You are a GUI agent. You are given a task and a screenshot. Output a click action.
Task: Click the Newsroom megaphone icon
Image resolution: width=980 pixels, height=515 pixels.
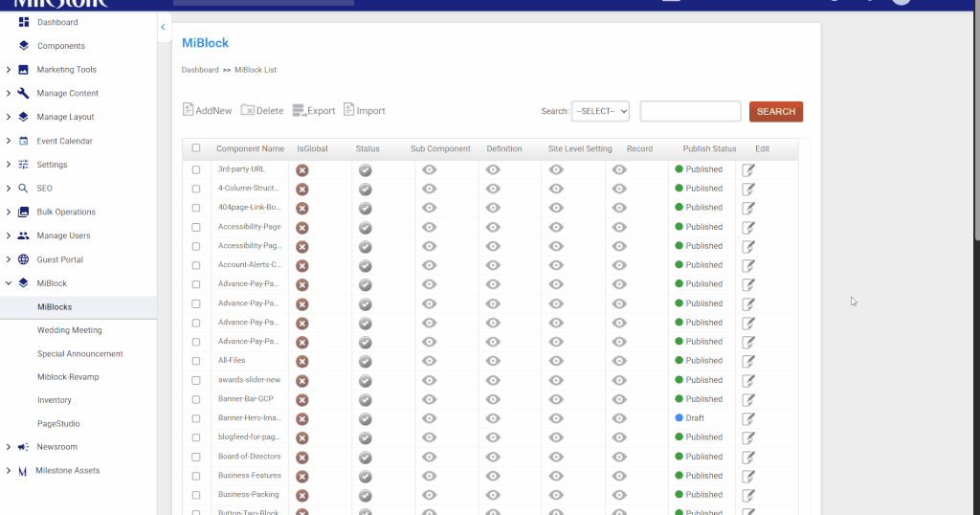[x=23, y=447]
